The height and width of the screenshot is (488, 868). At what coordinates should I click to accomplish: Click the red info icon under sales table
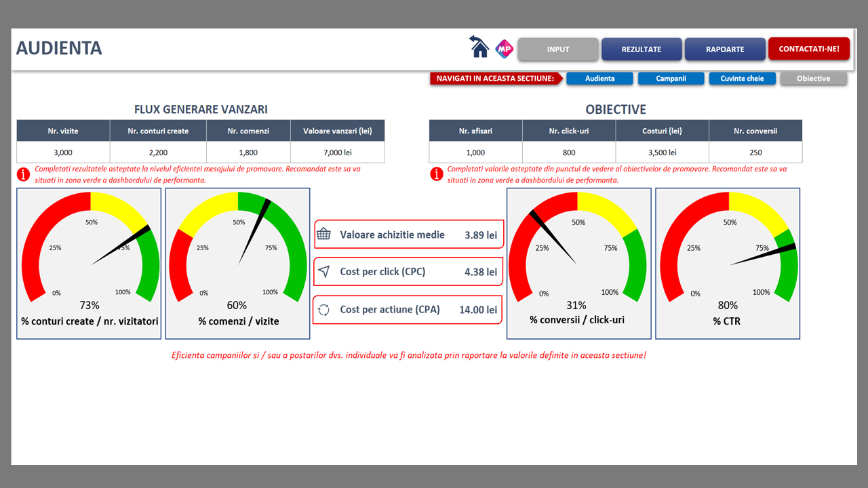click(24, 174)
